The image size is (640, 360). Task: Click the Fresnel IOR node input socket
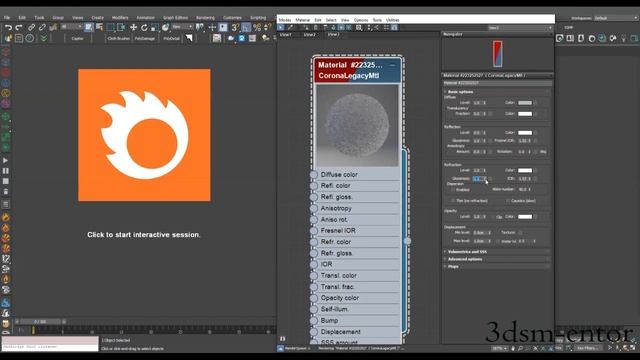coord(313,231)
